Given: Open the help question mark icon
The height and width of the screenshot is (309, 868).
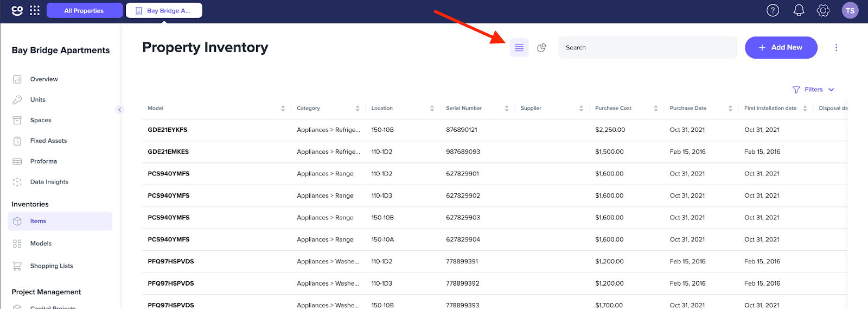Looking at the screenshot, I should click(x=773, y=10).
